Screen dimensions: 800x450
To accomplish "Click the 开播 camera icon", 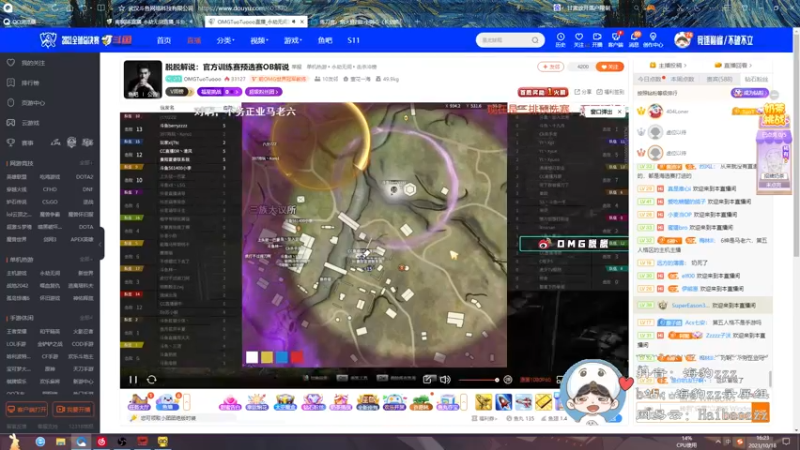I will (597, 40).
